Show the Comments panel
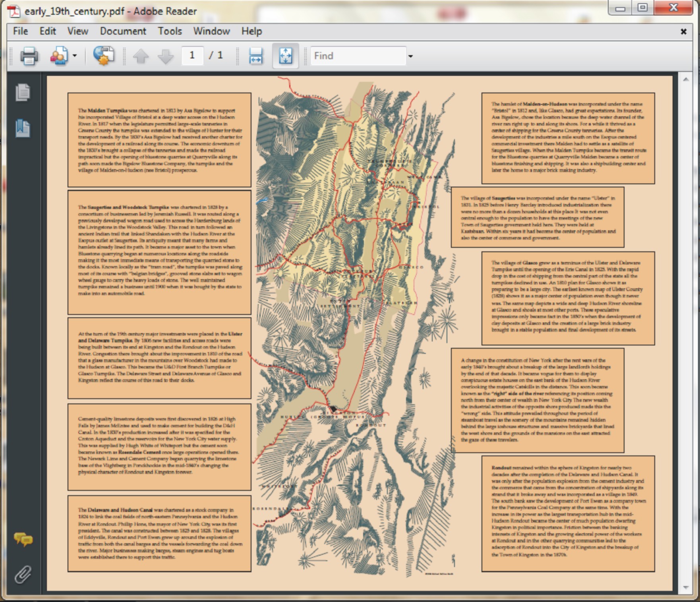700x602 pixels. (x=23, y=540)
